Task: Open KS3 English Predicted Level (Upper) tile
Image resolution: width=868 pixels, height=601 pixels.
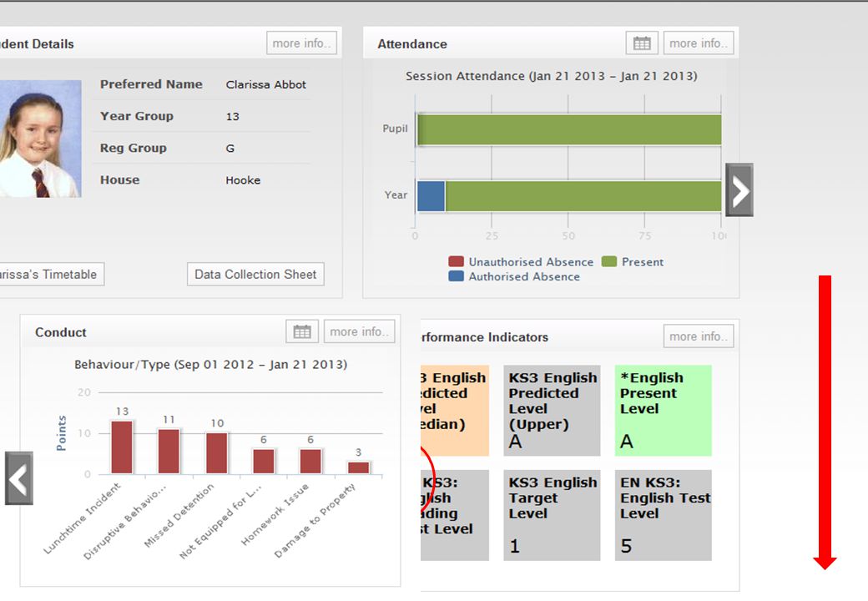Action: point(552,410)
